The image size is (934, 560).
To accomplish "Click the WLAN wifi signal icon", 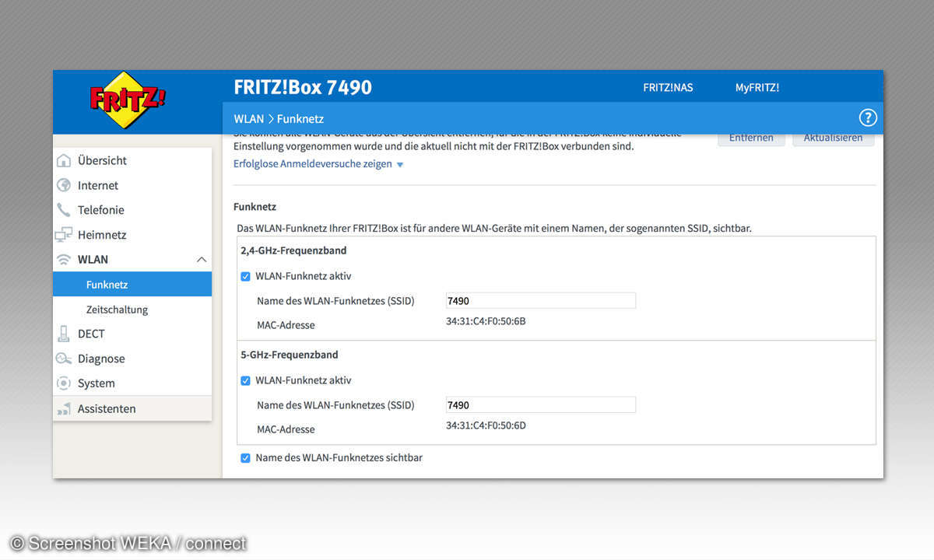I will tap(64, 260).
